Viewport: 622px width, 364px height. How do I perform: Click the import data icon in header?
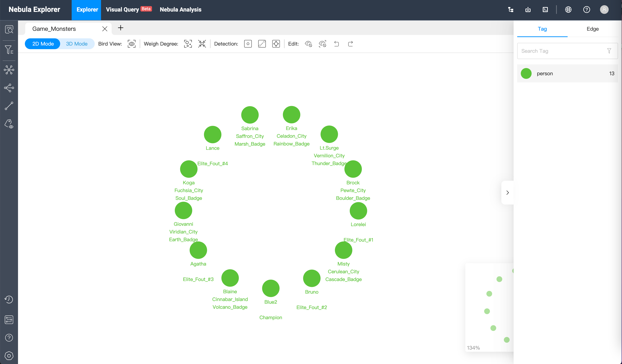click(528, 10)
